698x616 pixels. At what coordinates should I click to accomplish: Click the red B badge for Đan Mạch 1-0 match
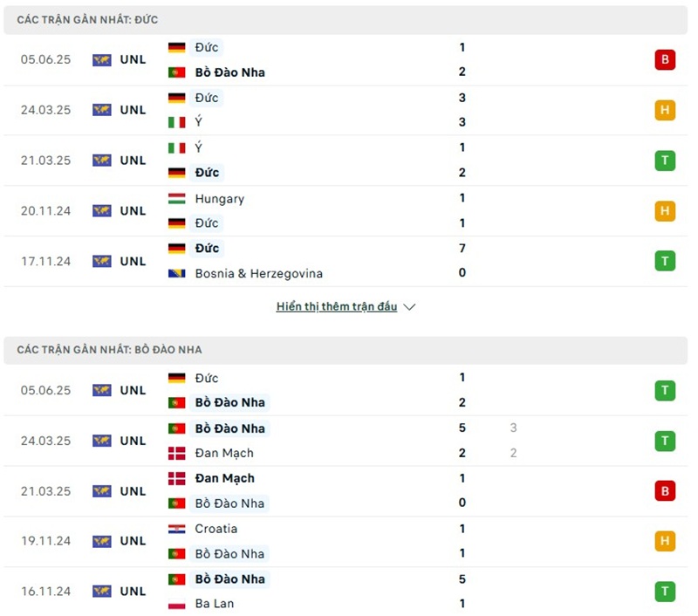(665, 491)
